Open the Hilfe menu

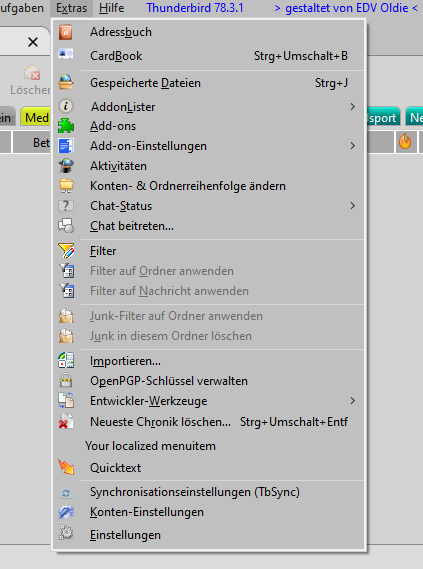(x=111, y=8)
